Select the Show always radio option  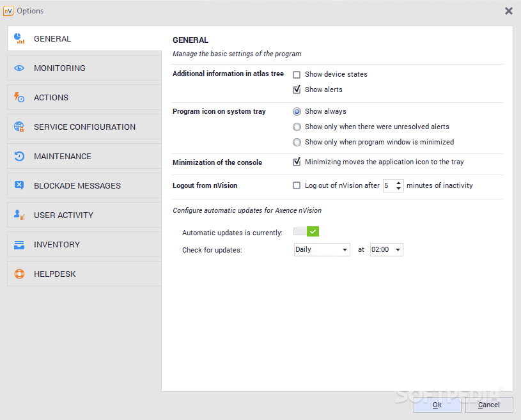[297, 112]
